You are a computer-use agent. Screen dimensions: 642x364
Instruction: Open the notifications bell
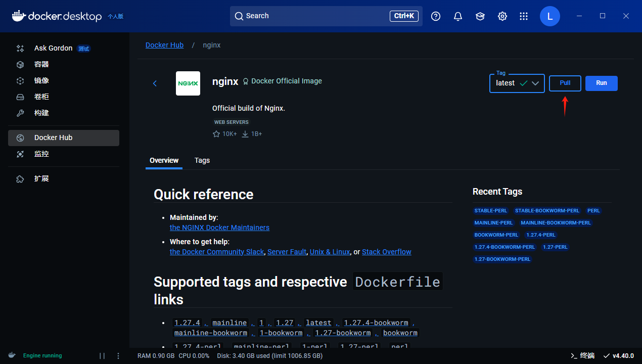tap(458, 16)
